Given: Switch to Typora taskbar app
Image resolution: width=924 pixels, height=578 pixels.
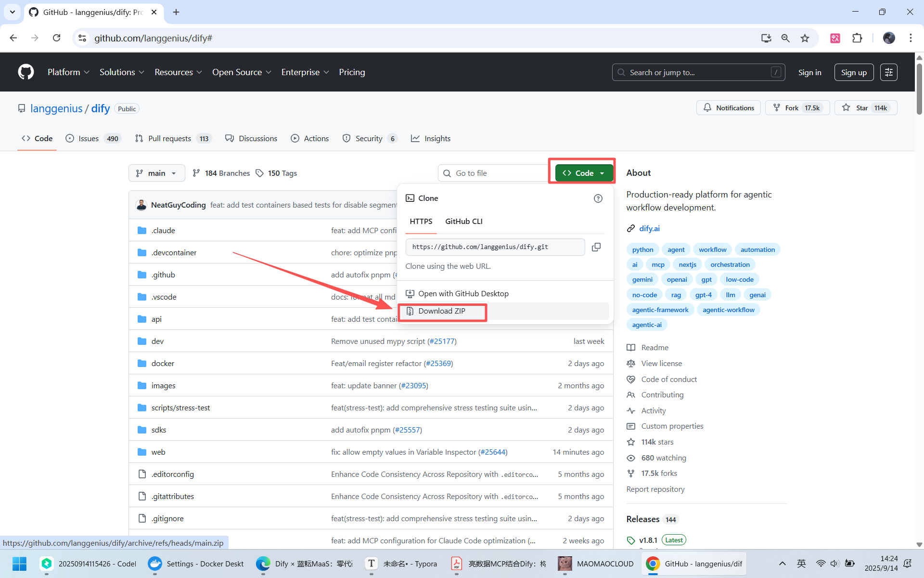Looking at the screenshot, I should 400,564.
